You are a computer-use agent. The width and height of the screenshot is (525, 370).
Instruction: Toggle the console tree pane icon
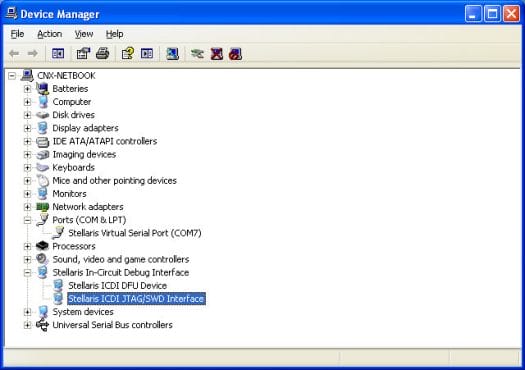(58, 54)
